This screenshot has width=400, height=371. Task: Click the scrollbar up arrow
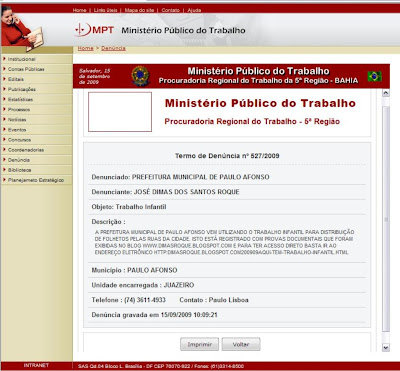386,93
